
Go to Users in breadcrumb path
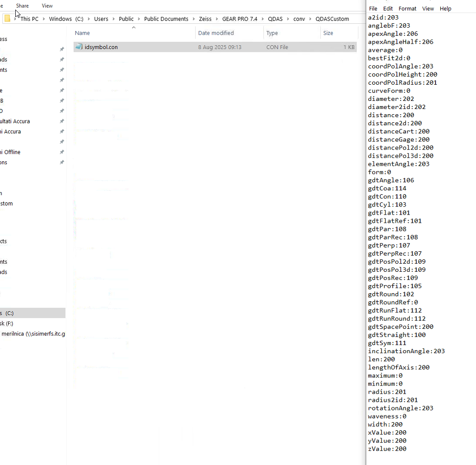click(101, 19)
